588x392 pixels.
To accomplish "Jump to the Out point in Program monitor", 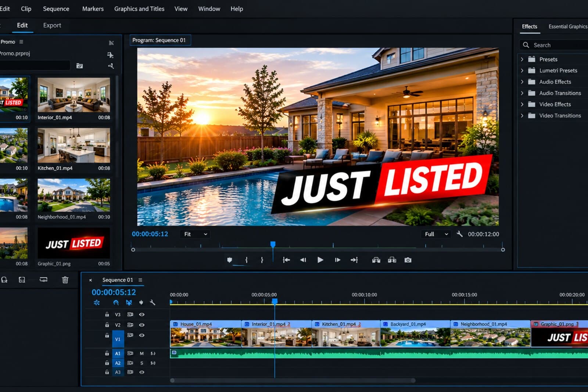I will 354,260.
